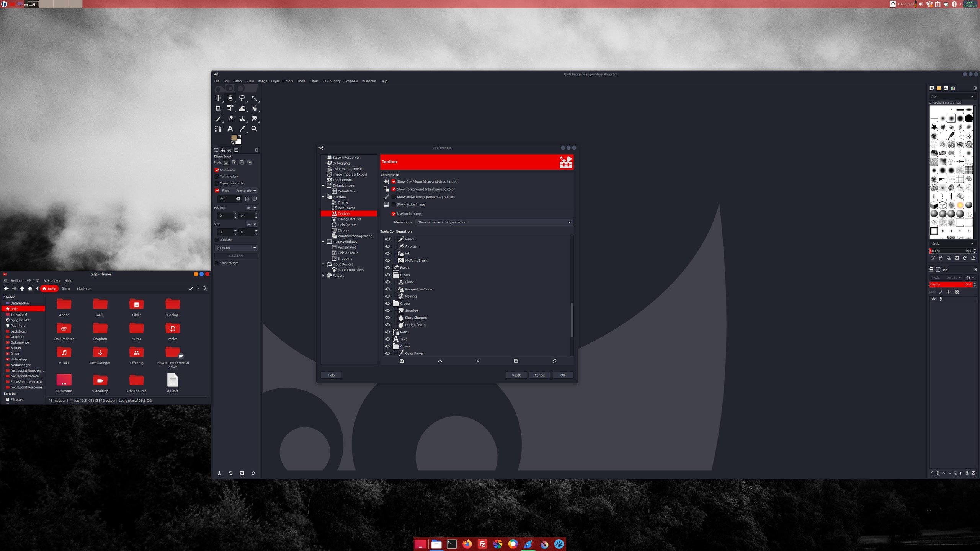The width and height of the screenshot is (980, 551).
Task: Select Icon Theme in the preferences tree
Action: click(346, 208)
